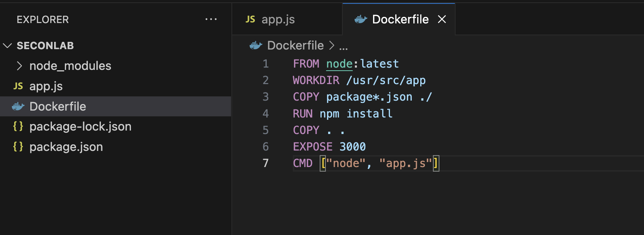The width and height of the screenshot is (644, 235).
Task: Select Dockerfile in the Explorer tree
Action: [x=116, y=106]
